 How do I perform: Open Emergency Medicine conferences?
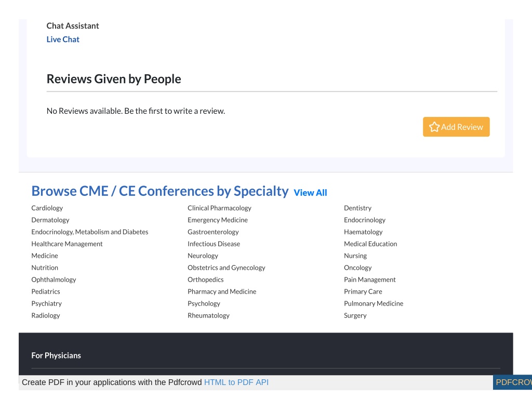(218, 220)
